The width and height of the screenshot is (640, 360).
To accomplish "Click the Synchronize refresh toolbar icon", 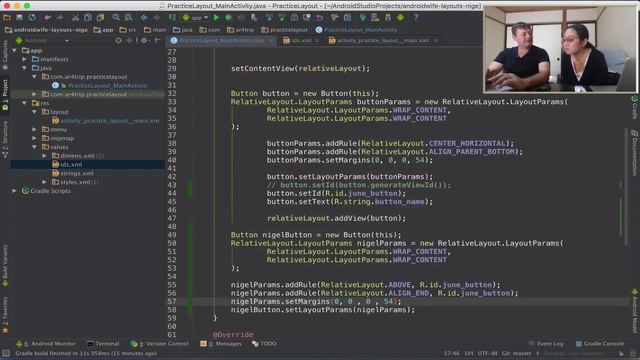I will [x=32, y=18].
